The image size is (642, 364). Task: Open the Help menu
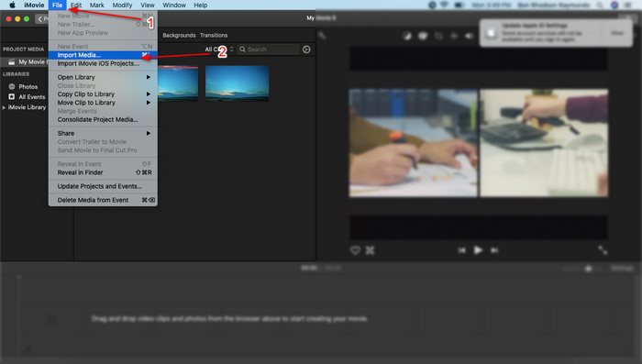(x=200, y=5)
